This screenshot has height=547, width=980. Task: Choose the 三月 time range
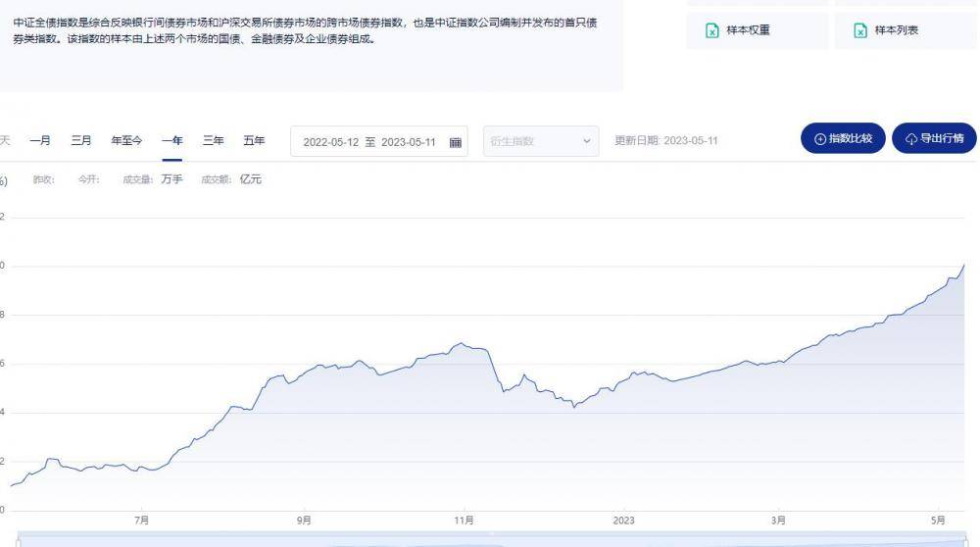point(81,141)
